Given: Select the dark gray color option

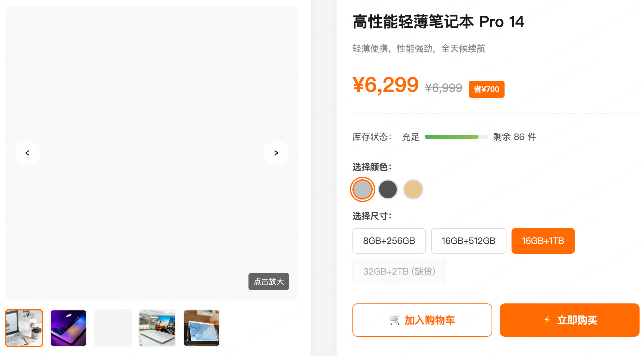Looking at the screenshot, I should click(x=388, y=189).
